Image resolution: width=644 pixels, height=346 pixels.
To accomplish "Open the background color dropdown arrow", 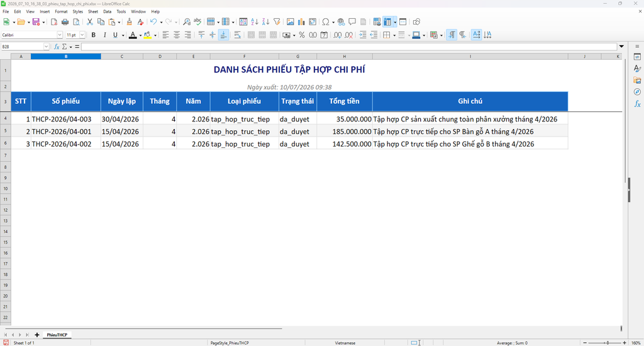I will (155, 35).
